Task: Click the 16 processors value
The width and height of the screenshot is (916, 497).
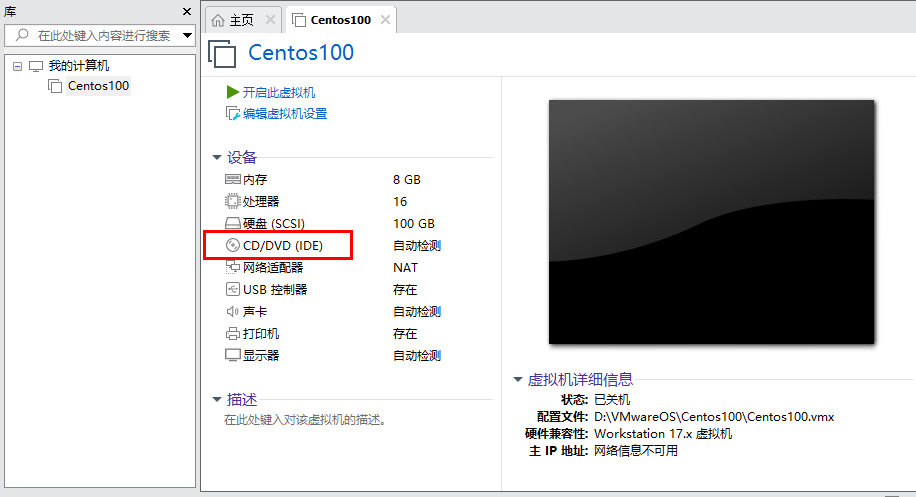Action: point(400,201)
